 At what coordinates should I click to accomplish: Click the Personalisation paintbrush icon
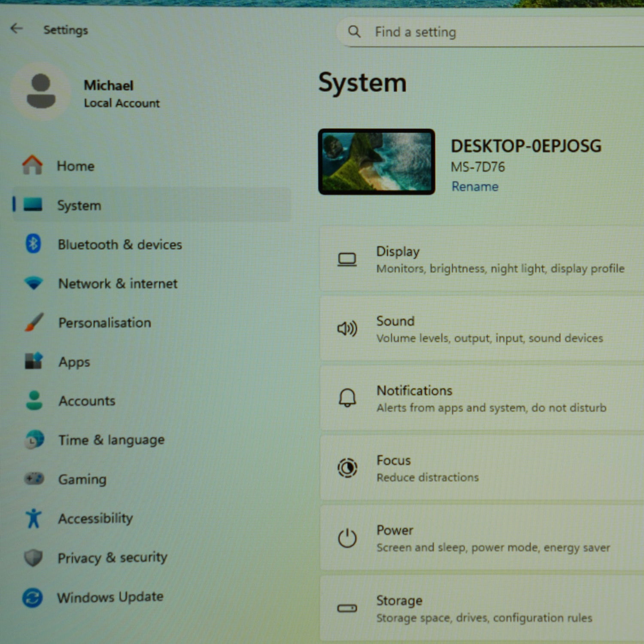33,322
